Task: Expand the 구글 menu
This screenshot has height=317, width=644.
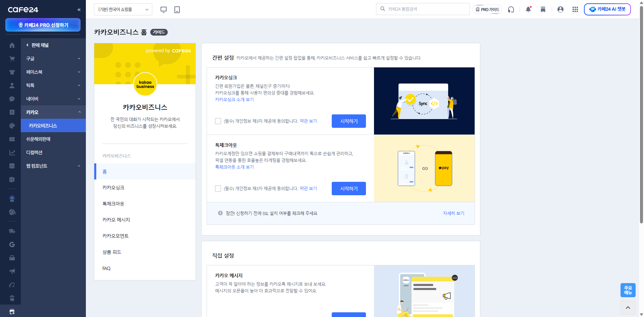Action: point(53,58)
